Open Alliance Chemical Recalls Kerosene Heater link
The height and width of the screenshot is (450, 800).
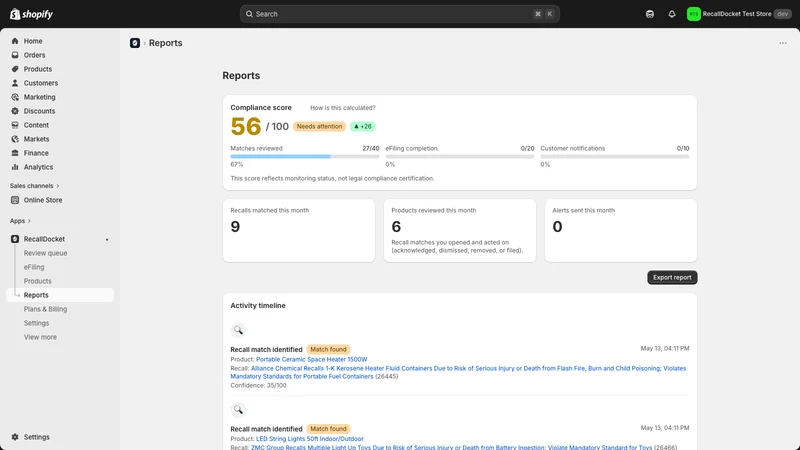coord(458,372)
